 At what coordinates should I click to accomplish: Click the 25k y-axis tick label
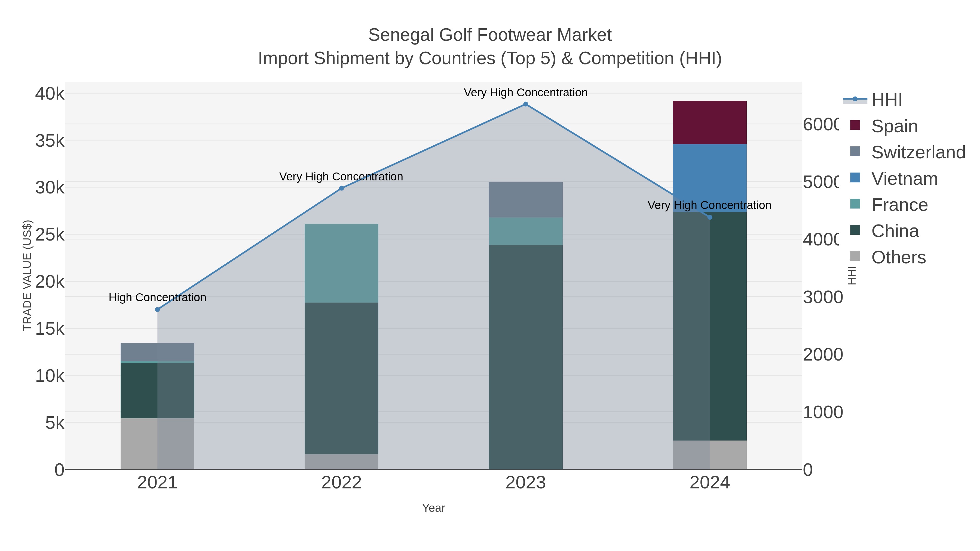(x=50, y=235)
